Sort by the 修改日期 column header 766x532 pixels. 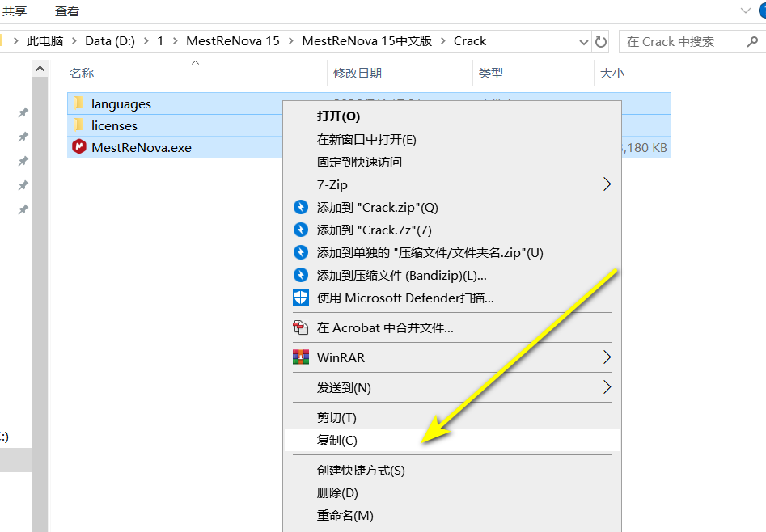(x=357, y=74)
